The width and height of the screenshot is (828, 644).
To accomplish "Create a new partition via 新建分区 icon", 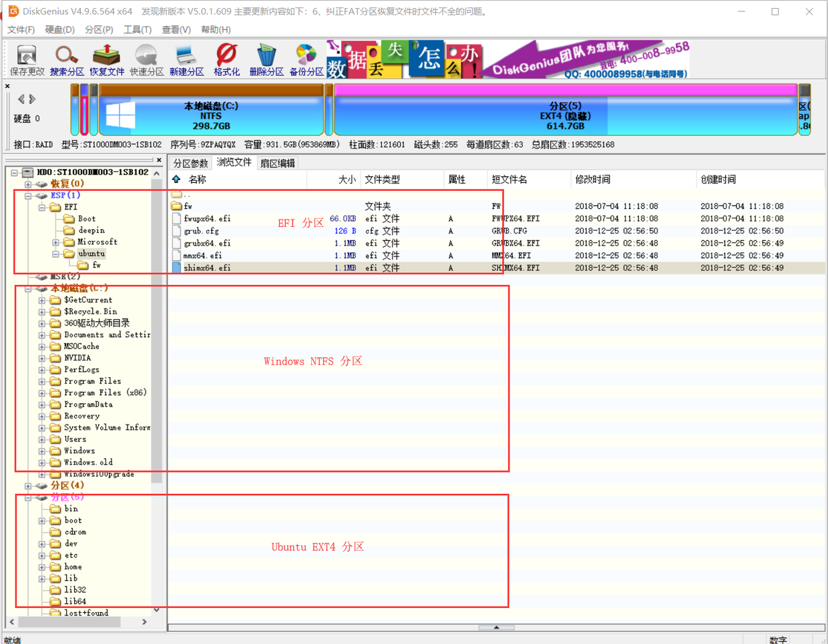I will (186, 60).
